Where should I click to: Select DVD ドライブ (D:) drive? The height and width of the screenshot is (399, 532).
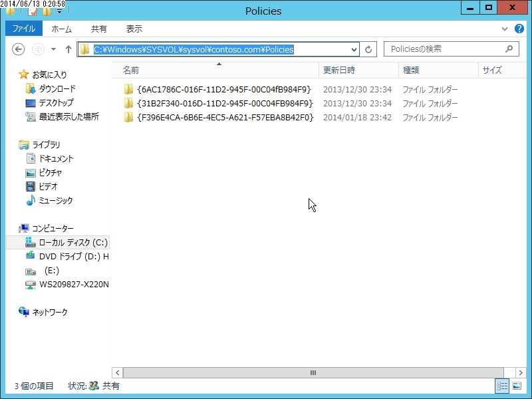[74, 257]
